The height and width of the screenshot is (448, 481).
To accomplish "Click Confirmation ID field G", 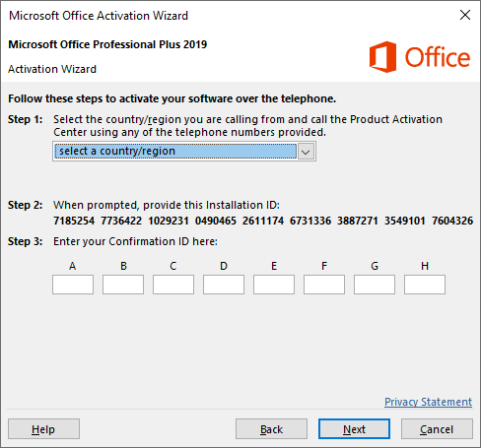I will point(375,285).
